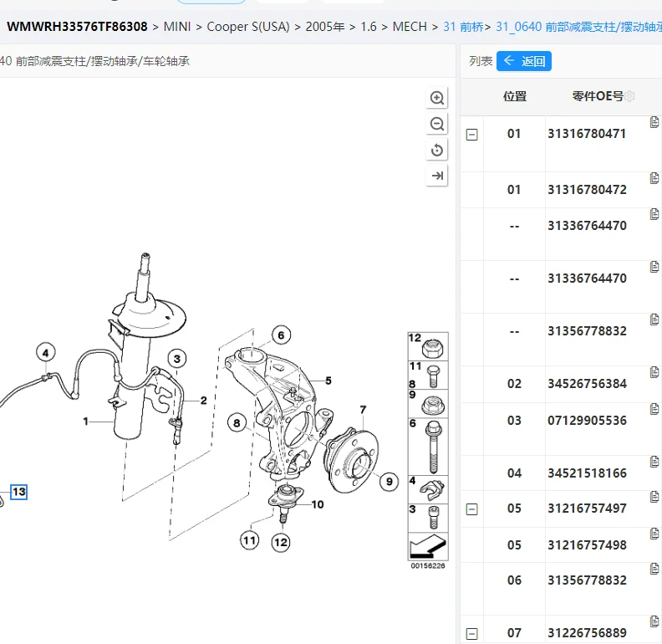Open document icon for 07129905536
This screenshot has height=644, width=662.
pos(654,409)
